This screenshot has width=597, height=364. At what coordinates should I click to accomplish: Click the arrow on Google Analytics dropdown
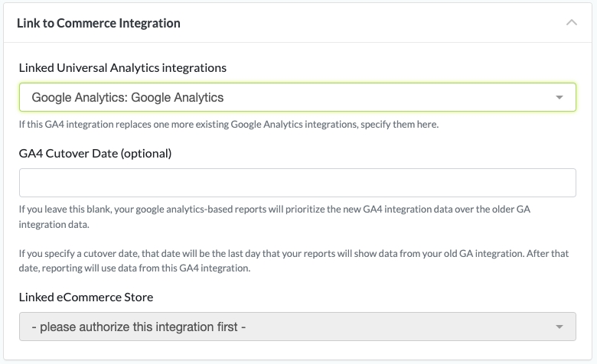click(x=560, y=98)
